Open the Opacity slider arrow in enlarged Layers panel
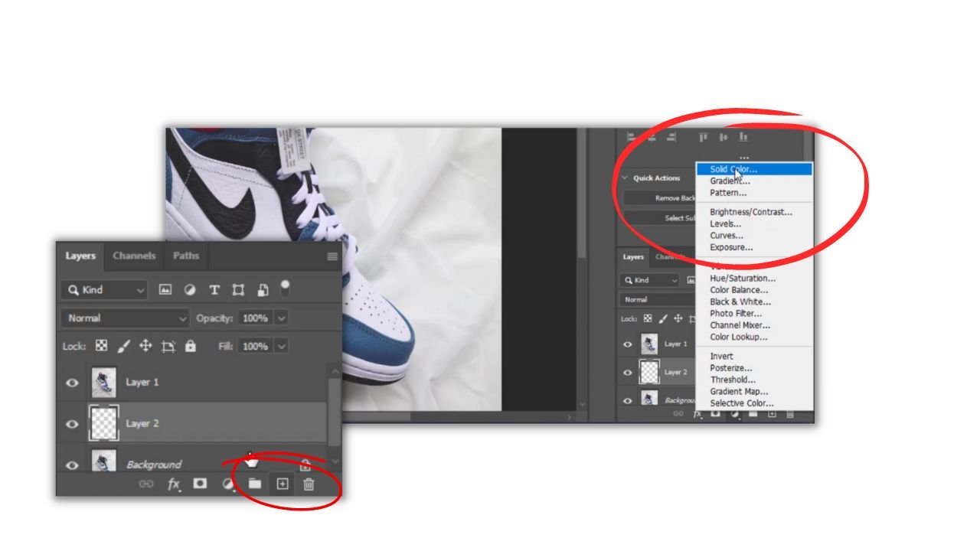 pyautogui.click(x=281, y=318)
